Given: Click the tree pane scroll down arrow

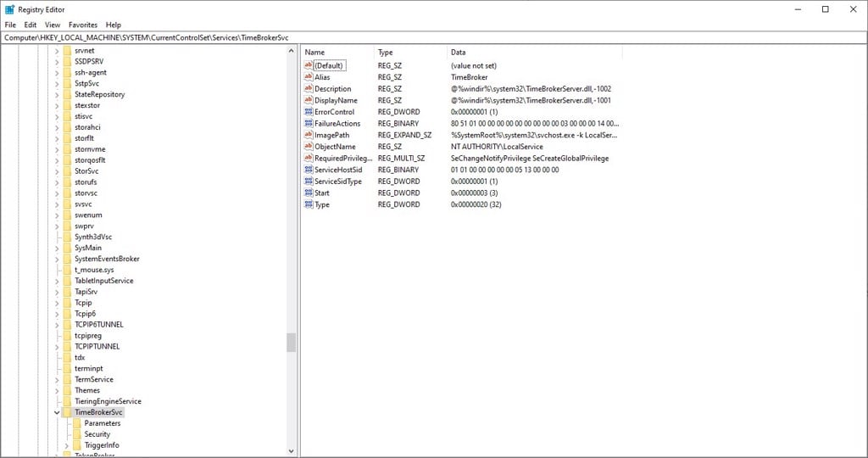Looking at the screenshot, I should [292, 451].
